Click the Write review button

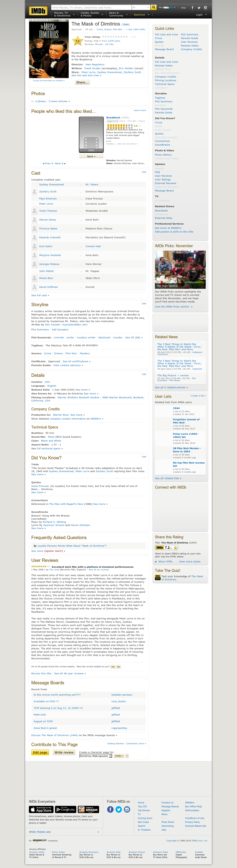[x=64, y=752]
